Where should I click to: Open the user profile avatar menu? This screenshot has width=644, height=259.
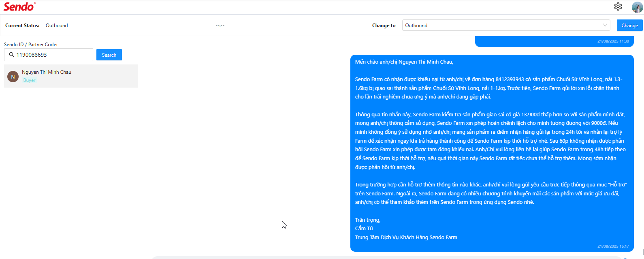pos(637,7)
